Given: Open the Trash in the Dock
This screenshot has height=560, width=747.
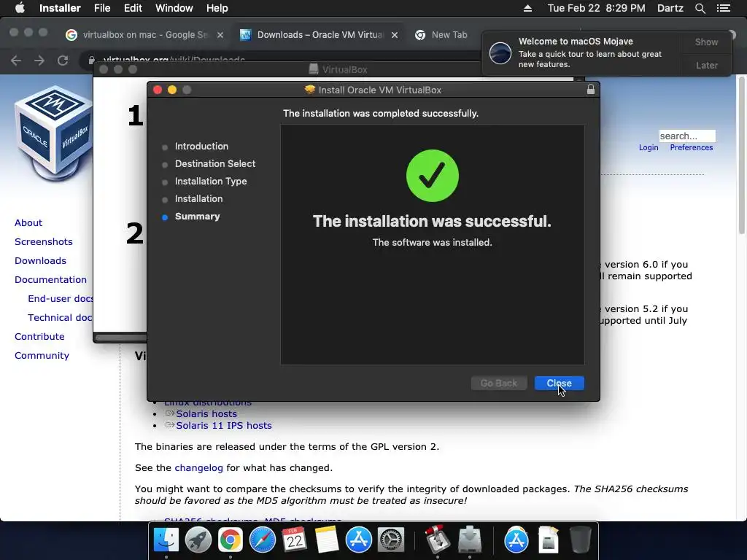Looking at the screenshot, I should click(580, 540).
